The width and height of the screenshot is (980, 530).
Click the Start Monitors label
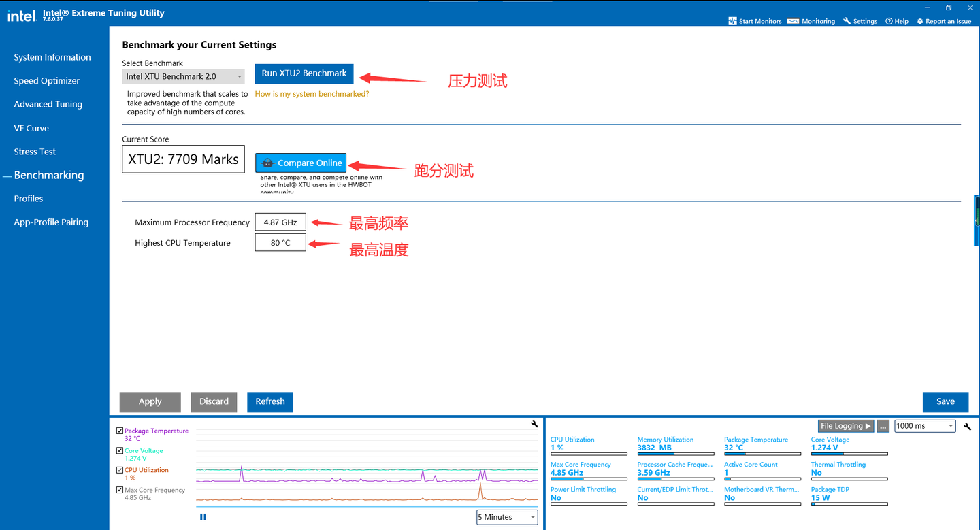[760, 21]
